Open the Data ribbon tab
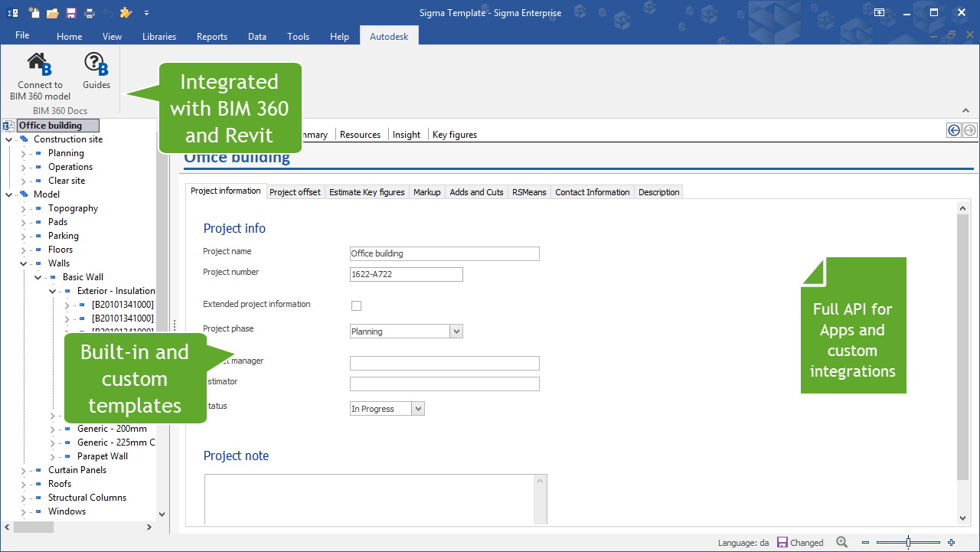The width and height of the screenshot is (980, 552). 257,36
